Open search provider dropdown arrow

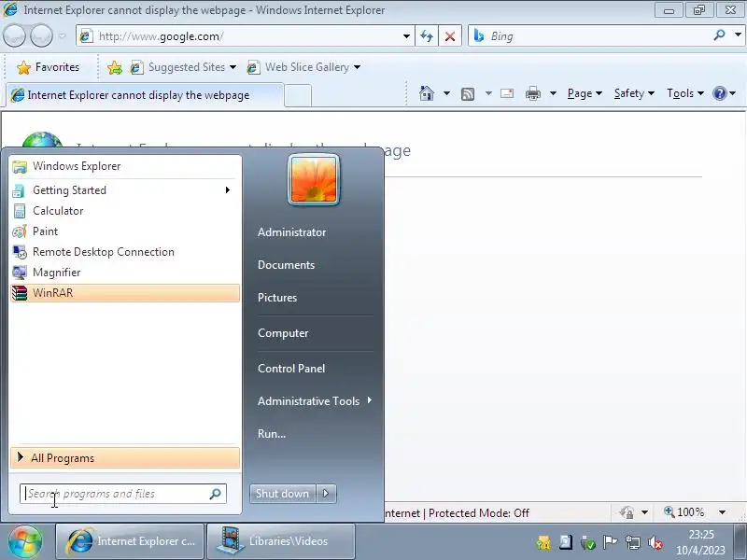click(x=738, y=35)
